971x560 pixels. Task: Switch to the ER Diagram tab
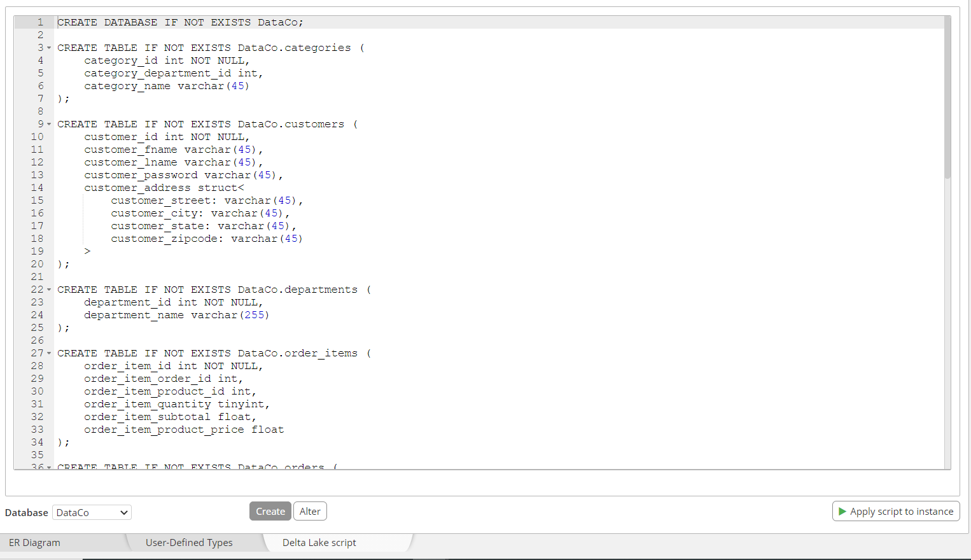coord(35,543)
